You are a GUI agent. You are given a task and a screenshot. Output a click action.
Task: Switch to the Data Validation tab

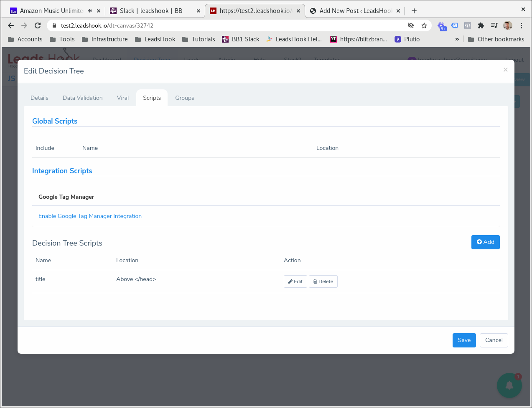pos(83,98)
